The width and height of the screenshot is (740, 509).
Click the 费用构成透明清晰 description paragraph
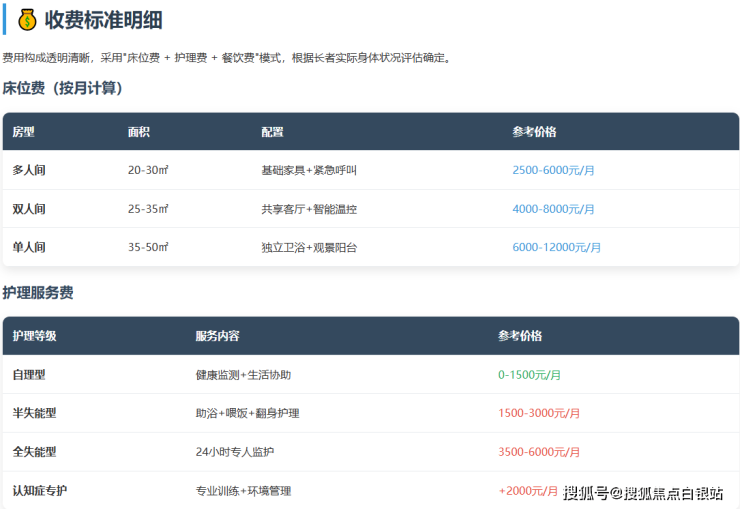coord(227,58)
